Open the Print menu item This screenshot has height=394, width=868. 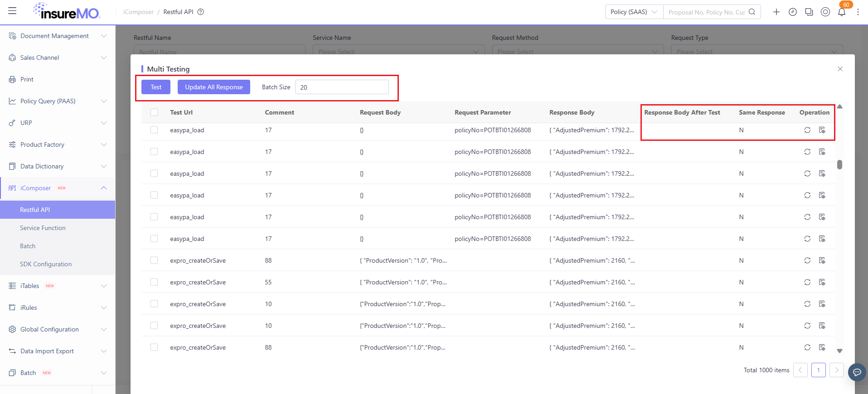(58, 79)
